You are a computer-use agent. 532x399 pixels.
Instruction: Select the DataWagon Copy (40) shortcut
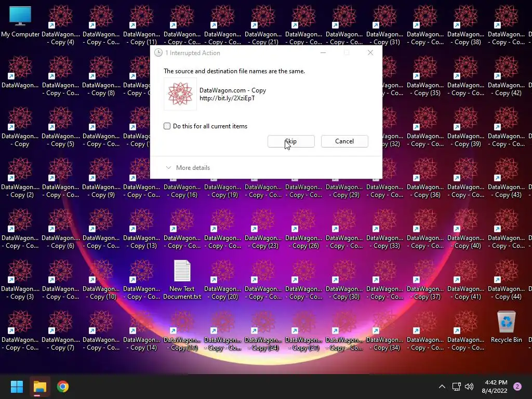[466, 229]
